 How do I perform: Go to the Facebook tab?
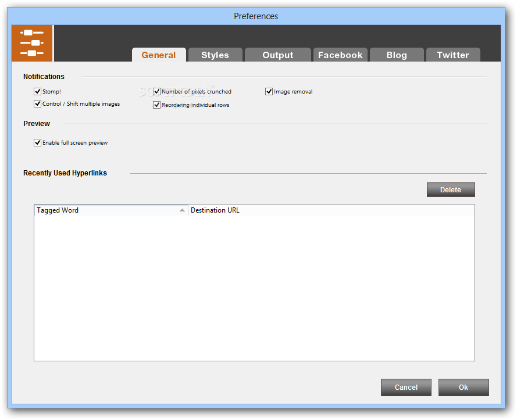tap(340, 55)
